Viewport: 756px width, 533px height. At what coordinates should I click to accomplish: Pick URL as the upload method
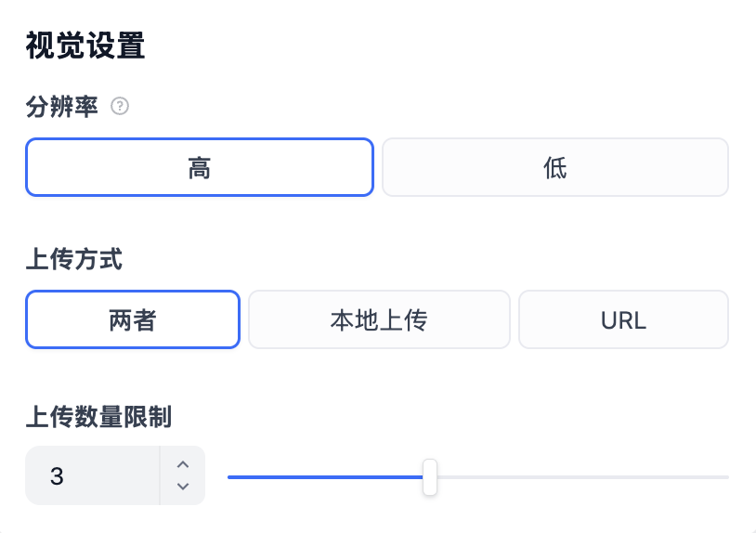tap(623, 319)
